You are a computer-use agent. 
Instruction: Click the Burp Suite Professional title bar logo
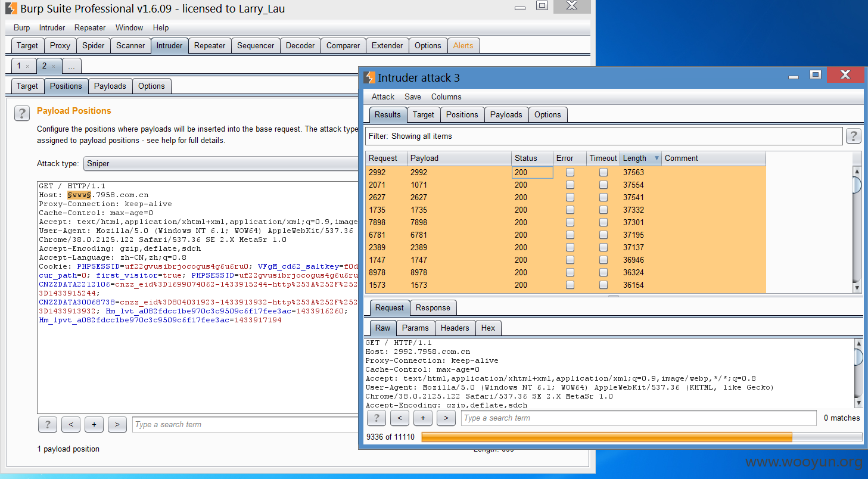pyautogui.click(x=11, y=8)
